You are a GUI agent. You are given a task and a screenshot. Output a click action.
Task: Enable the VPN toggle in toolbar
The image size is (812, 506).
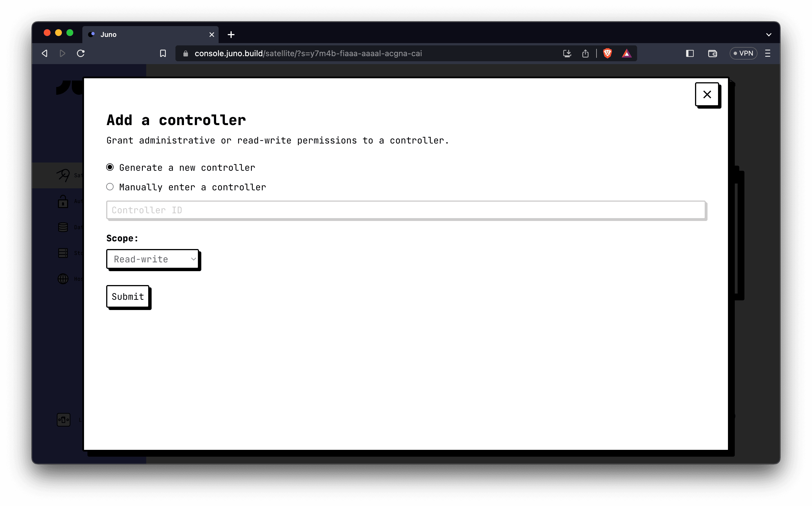click(x=743, y=53)
